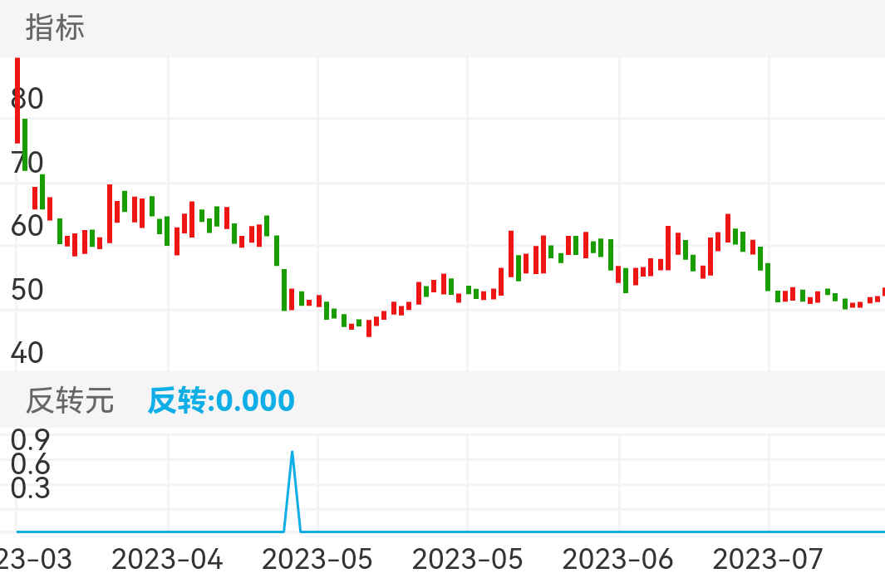
Task: Click the peak of the blue reversal spike
Action: [x=292, y=453]
